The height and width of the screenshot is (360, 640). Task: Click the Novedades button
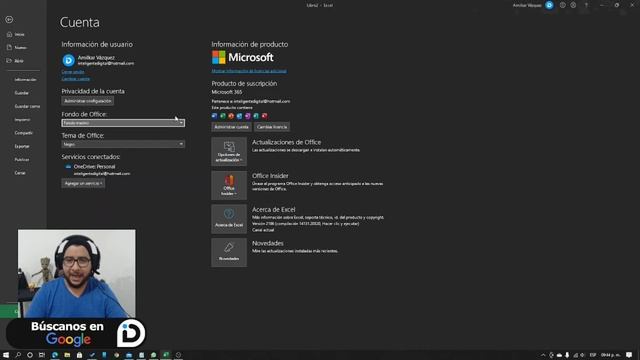(x=229, y=253)
